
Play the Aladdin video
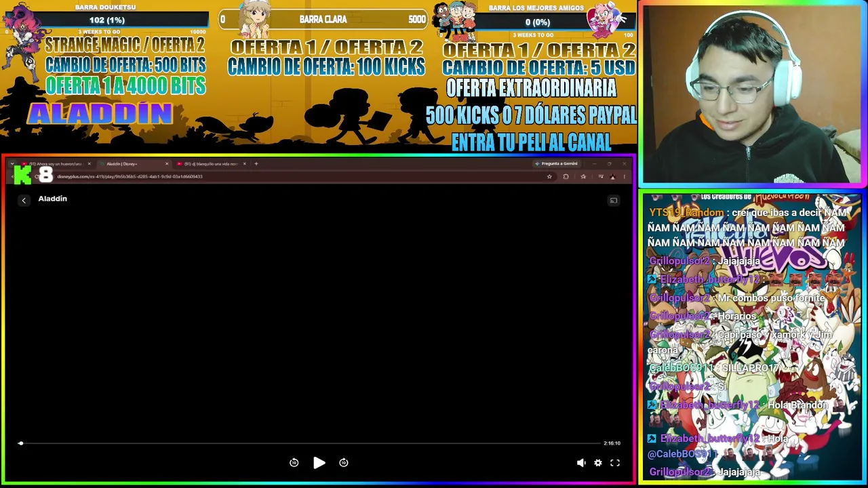(x=319, y=462)
